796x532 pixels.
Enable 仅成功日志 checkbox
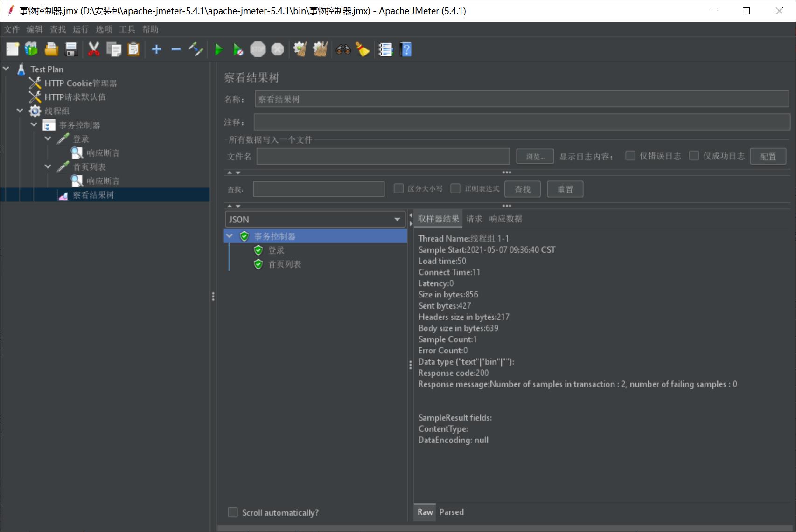(694, 156)
